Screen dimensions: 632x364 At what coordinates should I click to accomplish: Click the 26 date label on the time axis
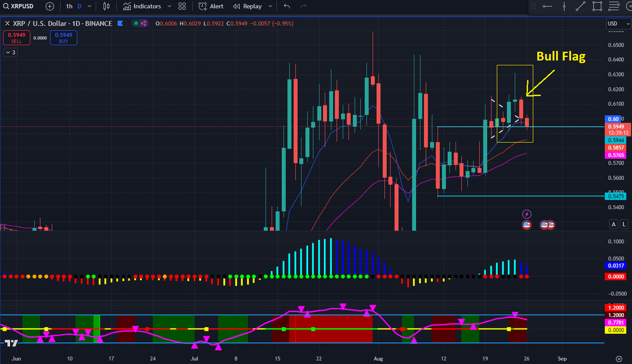(x=527, y=358)
